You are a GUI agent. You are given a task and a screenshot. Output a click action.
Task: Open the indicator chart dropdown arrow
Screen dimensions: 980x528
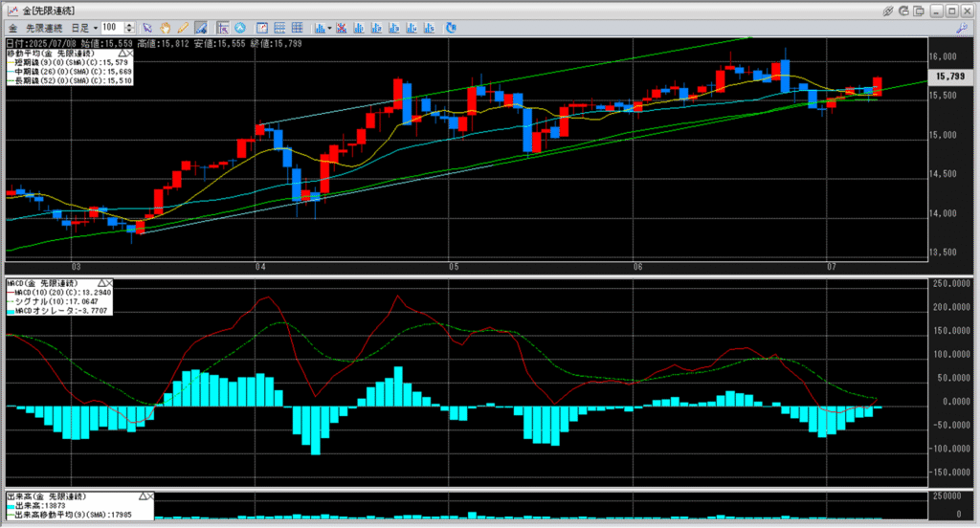tap(329, 28)
